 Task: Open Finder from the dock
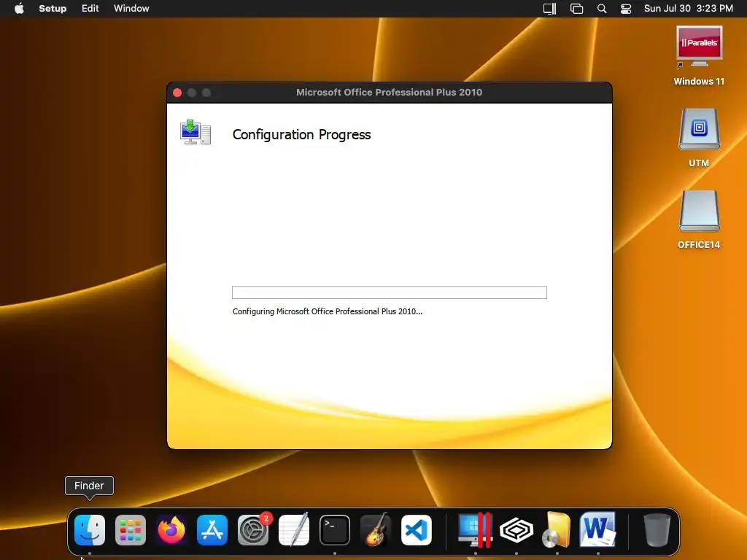[x=90, y=530]
